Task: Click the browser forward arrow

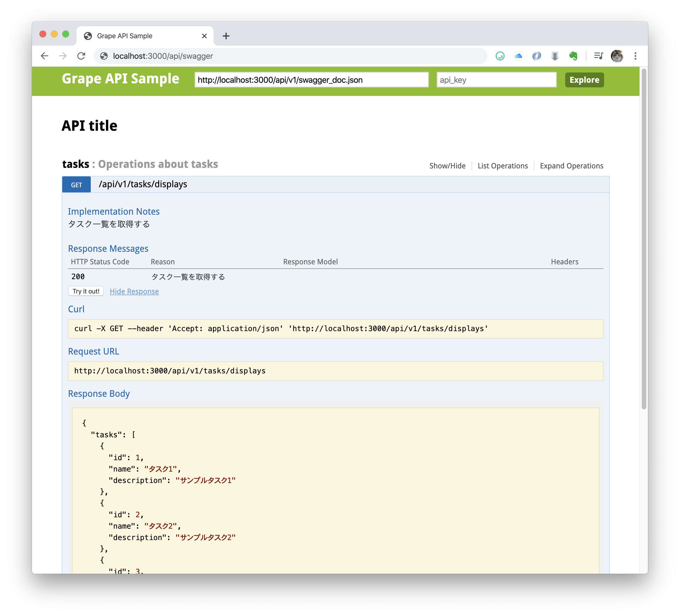Action: 63,56
